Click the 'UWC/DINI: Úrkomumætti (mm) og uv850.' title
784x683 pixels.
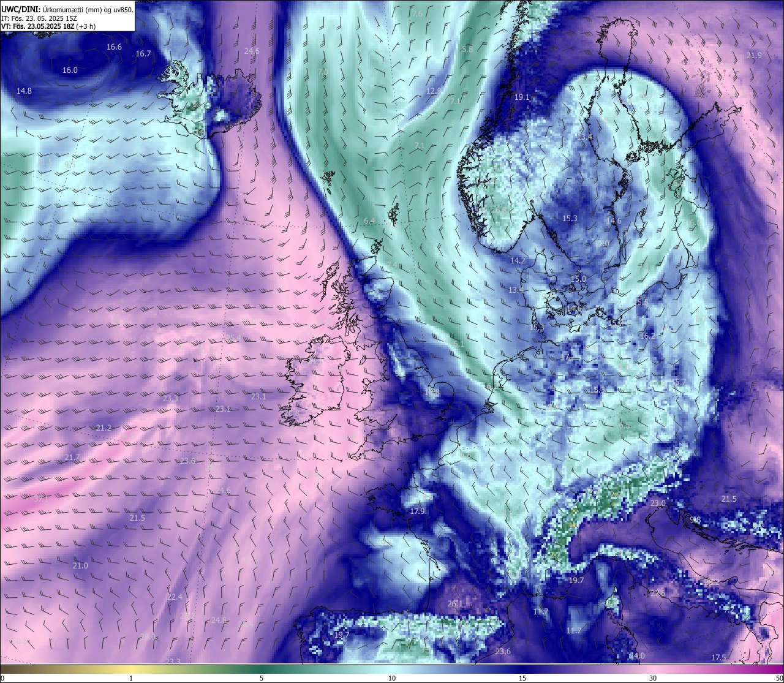(x=67, y=10)
